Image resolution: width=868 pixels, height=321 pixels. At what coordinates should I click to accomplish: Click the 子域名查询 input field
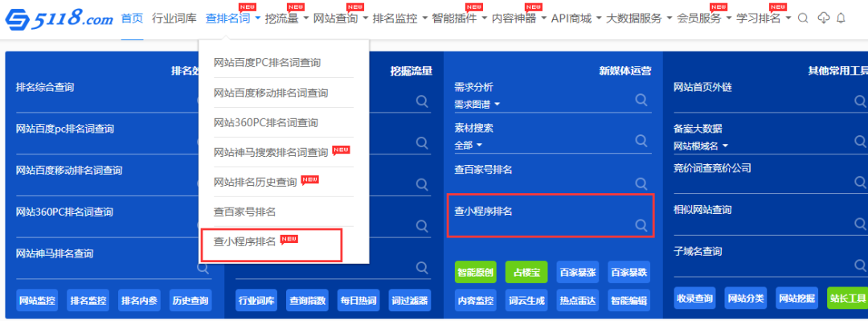770,265
